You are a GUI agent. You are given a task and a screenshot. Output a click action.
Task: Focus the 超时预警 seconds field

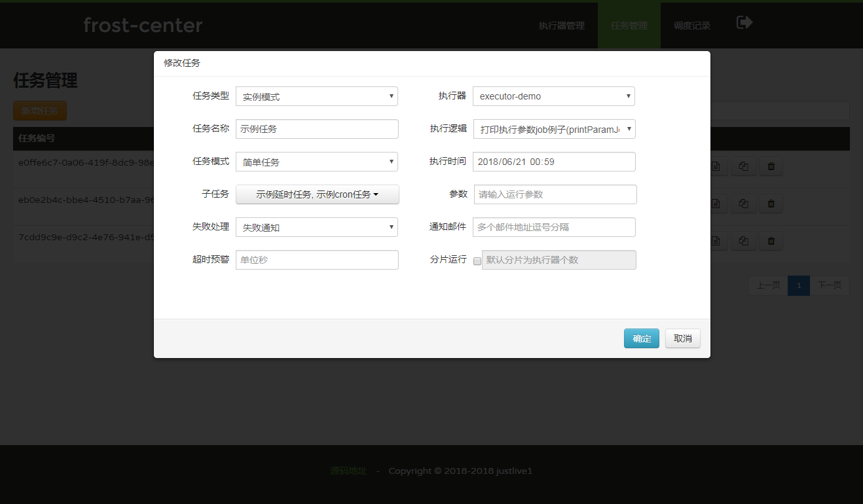[x=317, y=260]
